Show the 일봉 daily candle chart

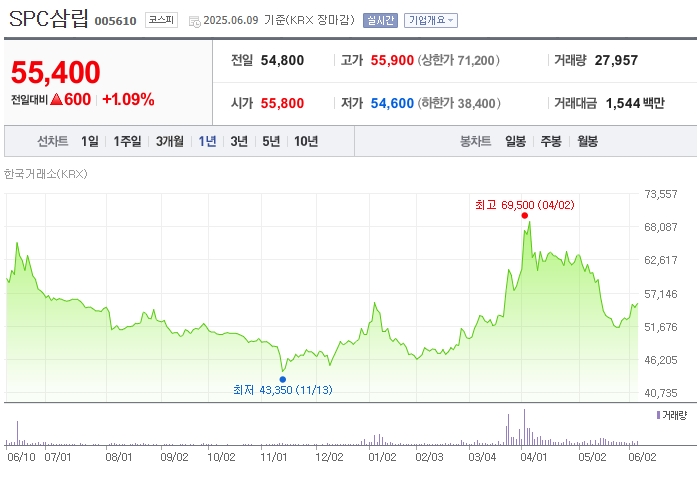coord(515,141)
